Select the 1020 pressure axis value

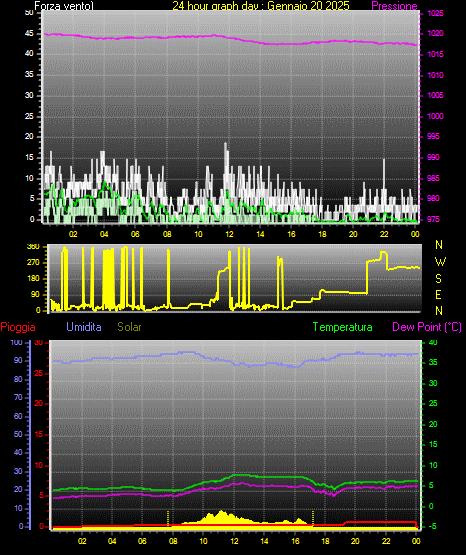tap(435, 34)
